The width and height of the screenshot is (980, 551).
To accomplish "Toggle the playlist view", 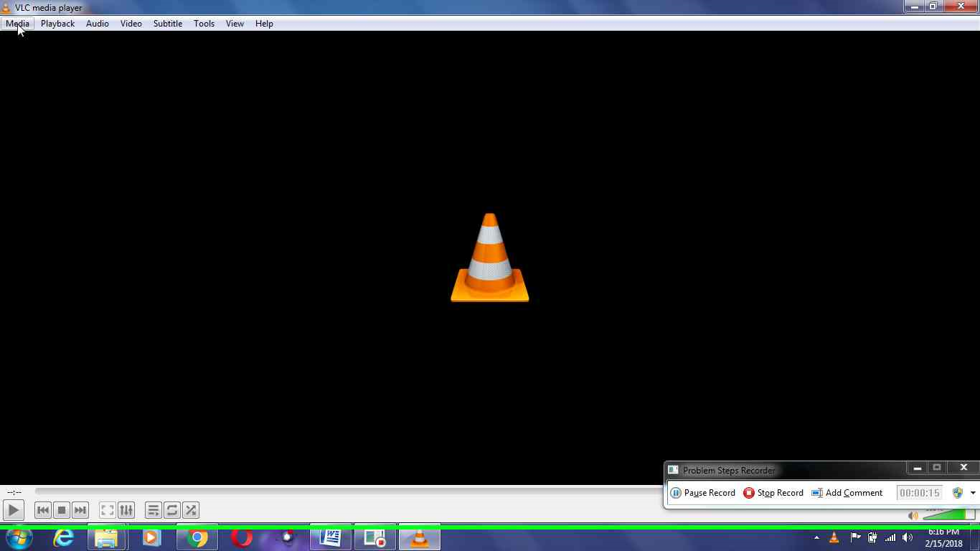I will click(153, 510).
